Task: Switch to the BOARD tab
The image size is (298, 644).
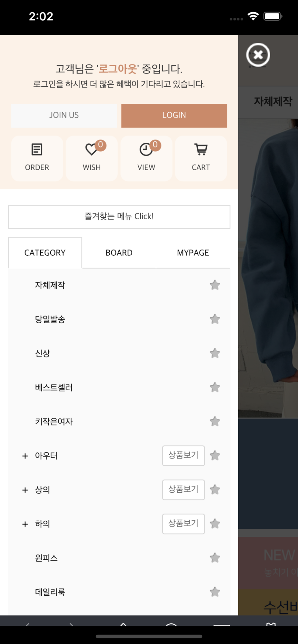Action: coord(119,253)
